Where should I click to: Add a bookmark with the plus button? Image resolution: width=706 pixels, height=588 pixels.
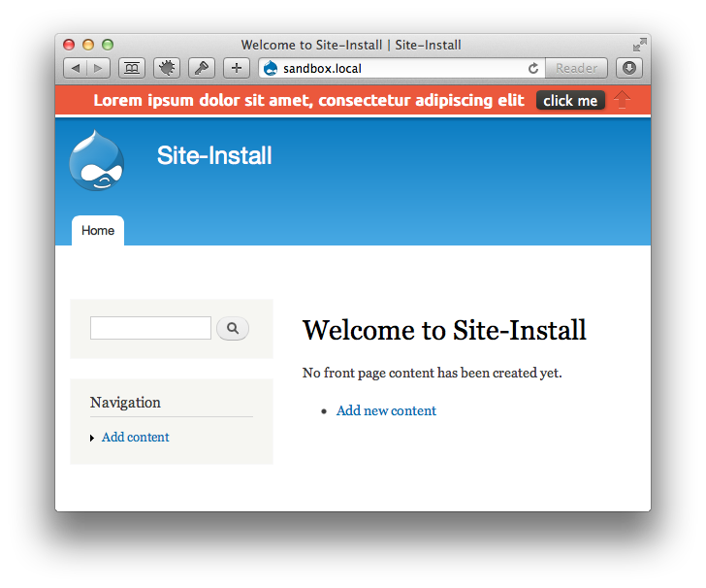click(x=237, y=69)
